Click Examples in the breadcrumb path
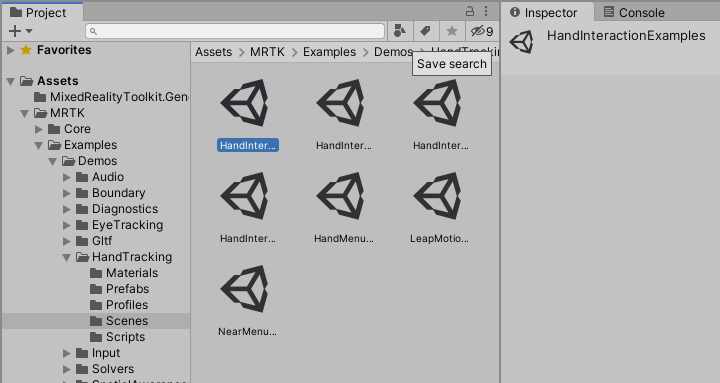Screen dimensions: 720x383 [x=329, y=52]
